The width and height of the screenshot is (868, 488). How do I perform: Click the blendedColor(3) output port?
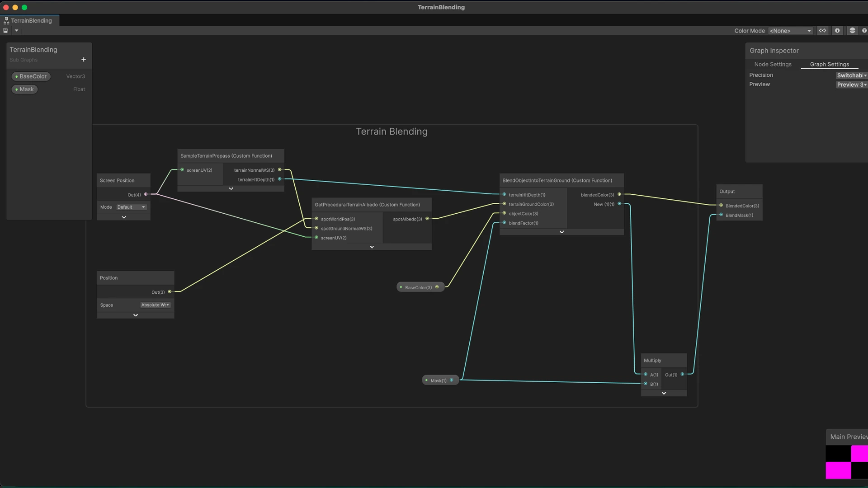point(619,194)
